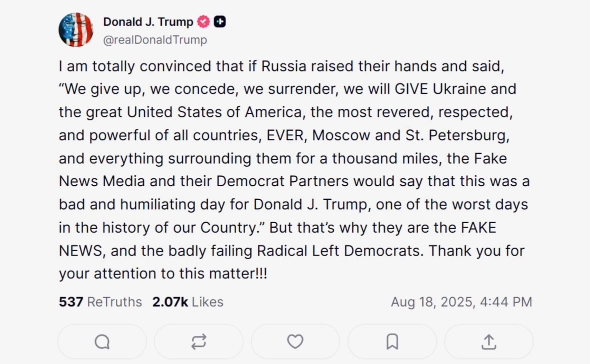
Task: Click the bookmark icon to save the post
Action: pos(392,341)
